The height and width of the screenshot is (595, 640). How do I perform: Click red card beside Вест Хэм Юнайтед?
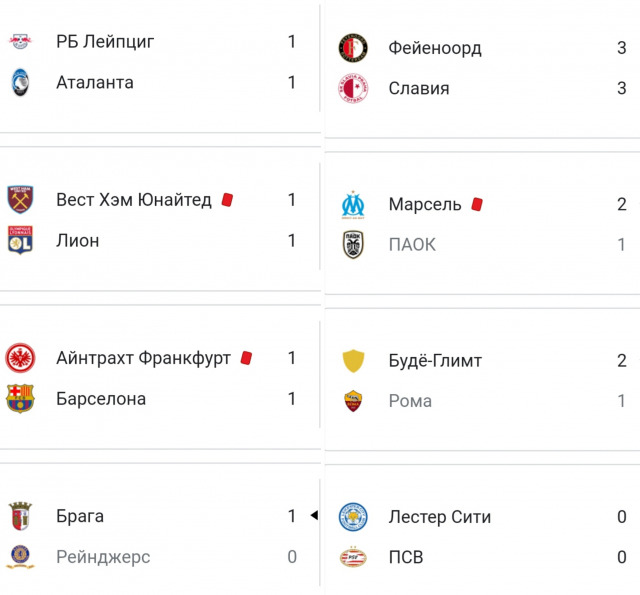pos(227,200)
